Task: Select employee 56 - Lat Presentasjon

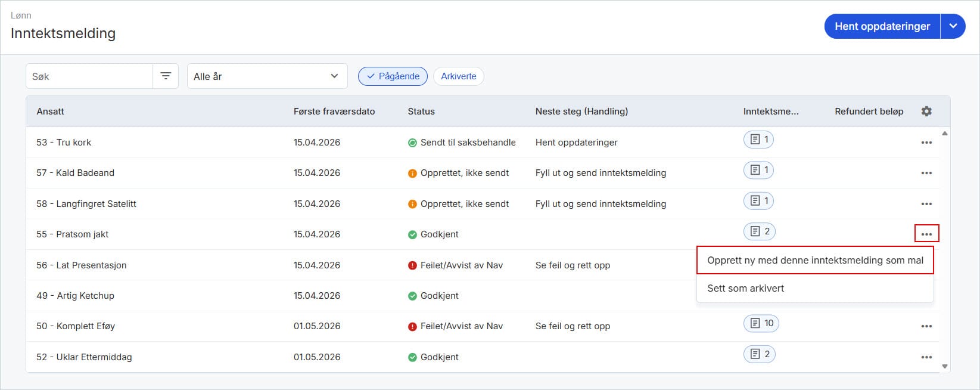Action: coord(82,265)
